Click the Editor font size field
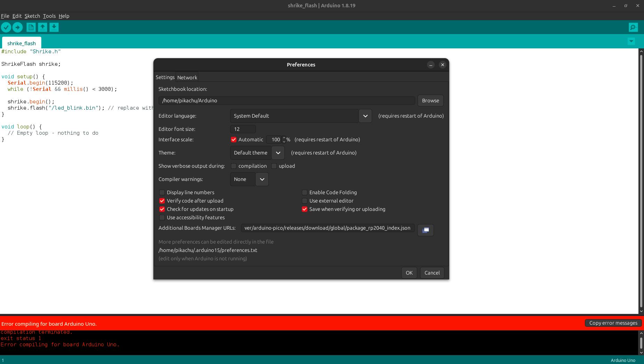This screenshot has width=644, height=364. point(243,129)
